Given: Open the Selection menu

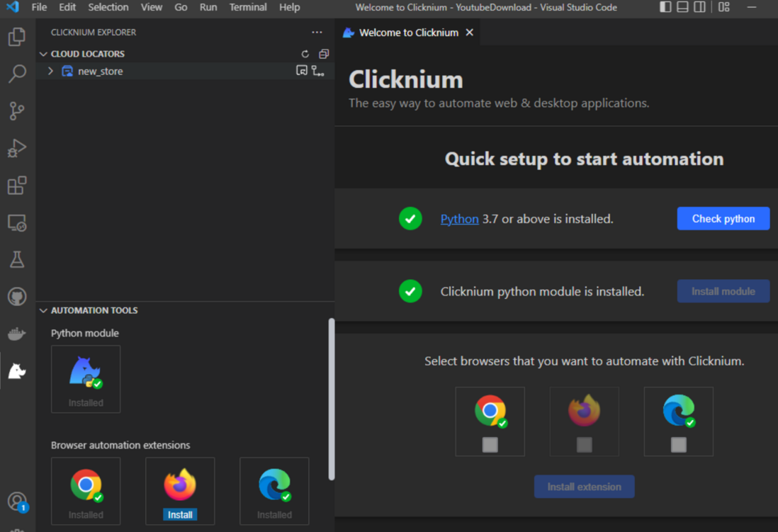Looking at the screenshot, I should click(108, 7).
